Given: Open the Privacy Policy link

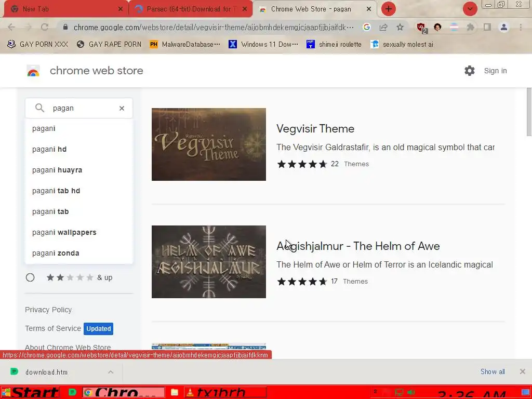Looking at the screenshot, I should 48,310.
